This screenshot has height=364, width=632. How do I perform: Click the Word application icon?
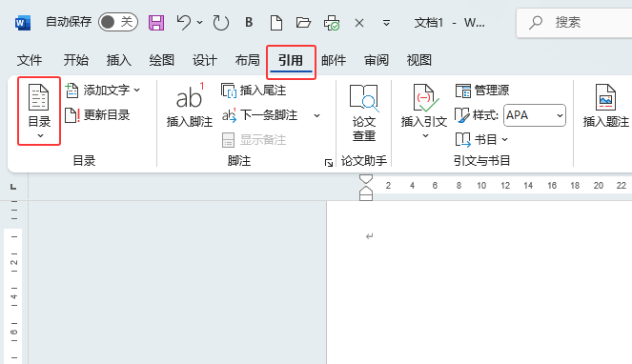click(x=23, y=23)
